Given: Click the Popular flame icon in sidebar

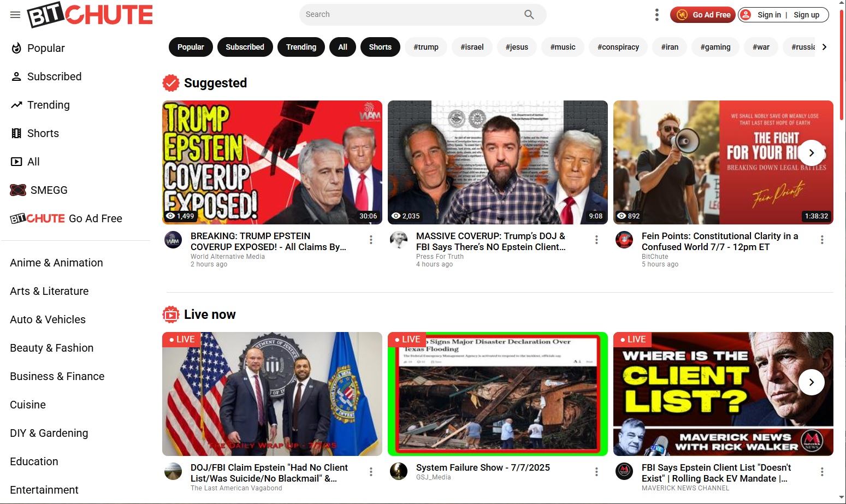Looking at the screenshot, I should click(x=16, y=48).
